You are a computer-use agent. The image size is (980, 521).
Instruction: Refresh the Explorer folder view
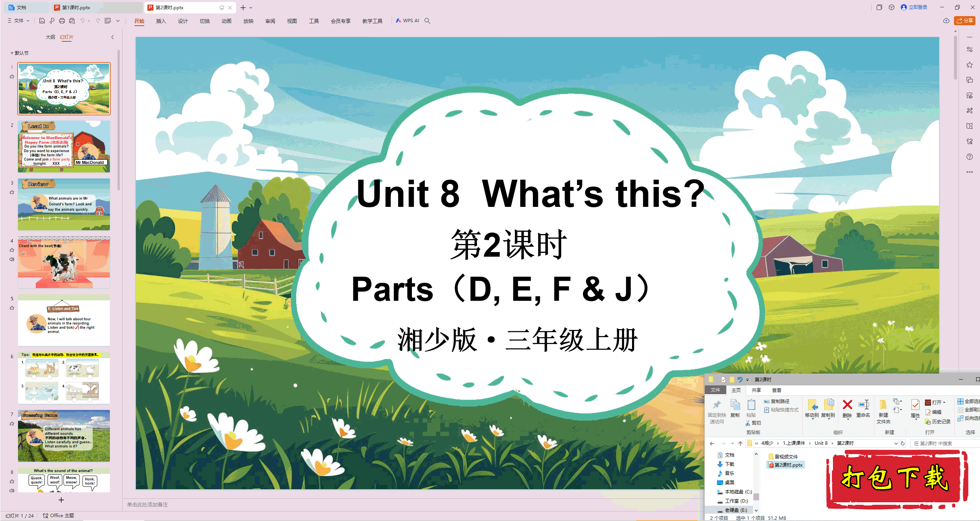(x=903, y=443)
